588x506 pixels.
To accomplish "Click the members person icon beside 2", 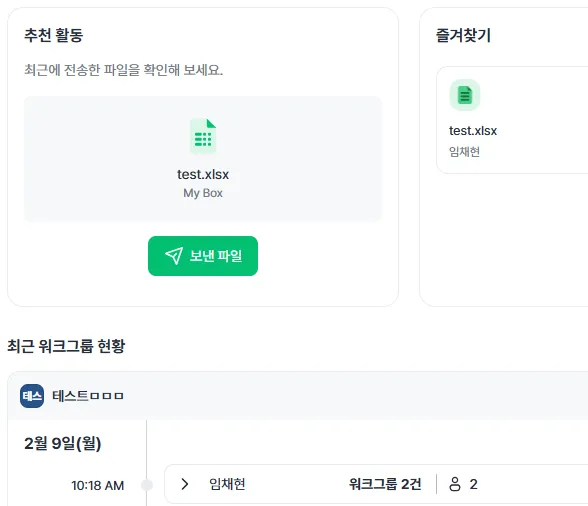I will tap(454, 484).
